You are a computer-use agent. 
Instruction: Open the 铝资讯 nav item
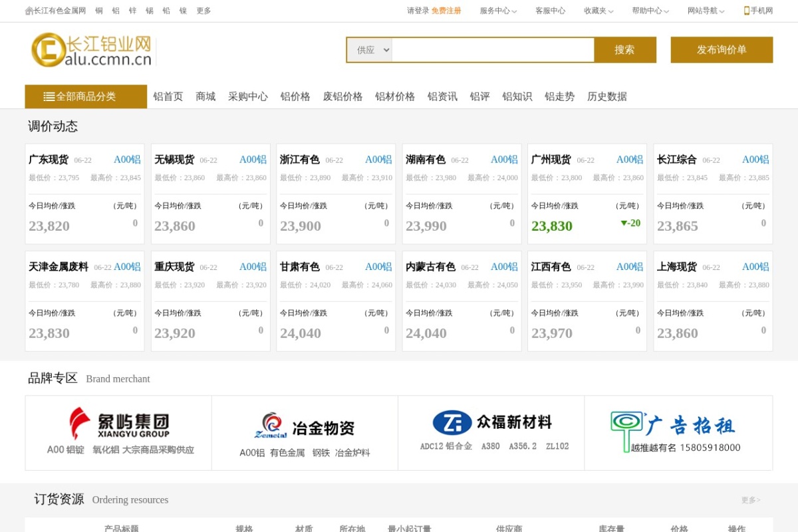(442, 96)
